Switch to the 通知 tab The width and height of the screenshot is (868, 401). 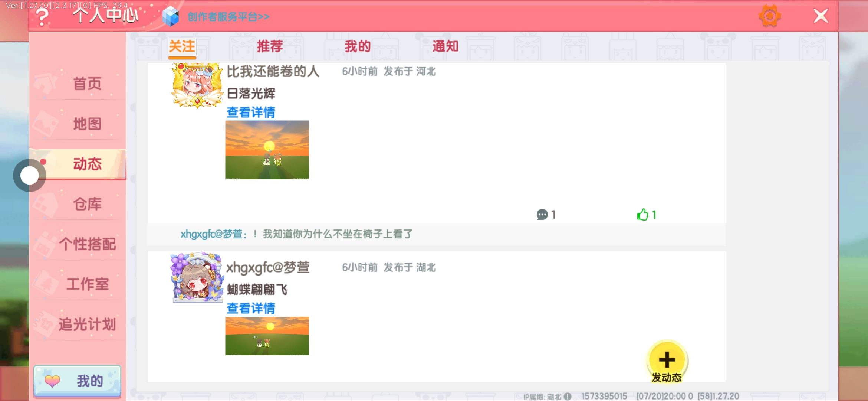[445, 46]
